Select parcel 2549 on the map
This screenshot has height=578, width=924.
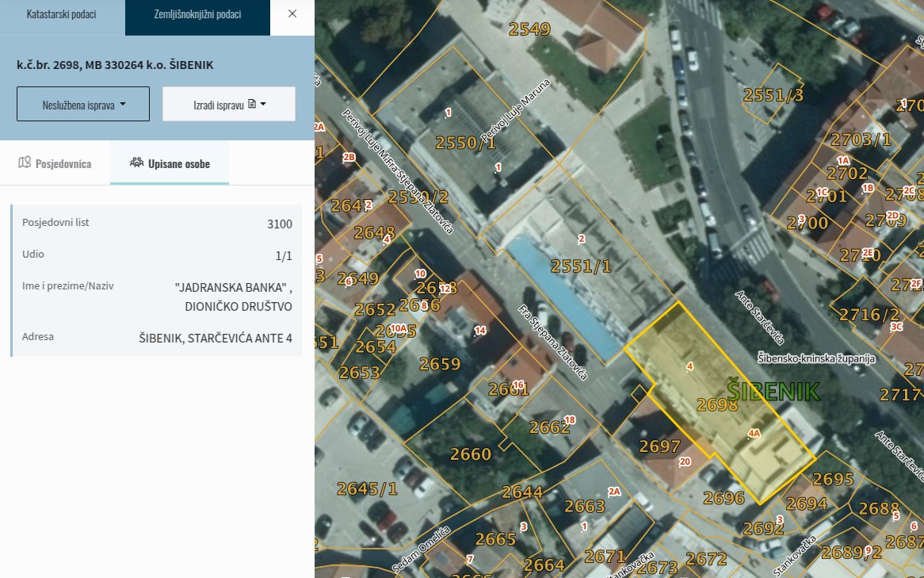click(x=529, y=30)
